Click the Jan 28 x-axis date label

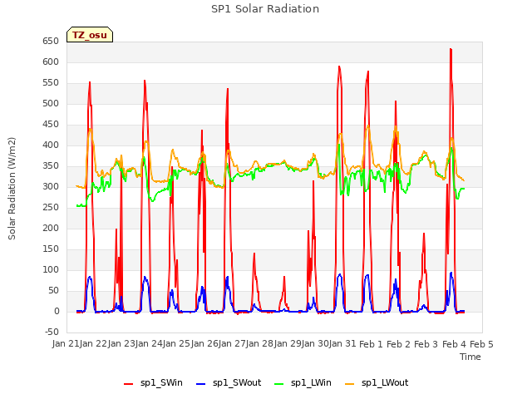[259, 344]
